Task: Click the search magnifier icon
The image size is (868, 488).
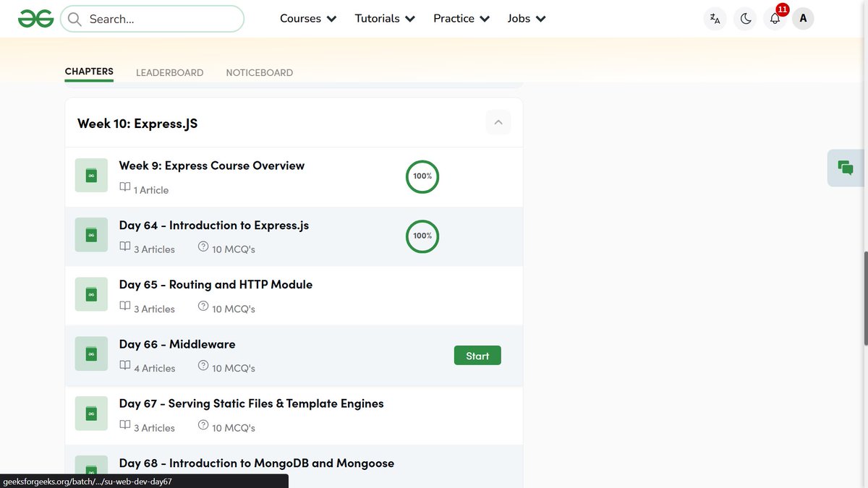Action: [x=74, y=19]
